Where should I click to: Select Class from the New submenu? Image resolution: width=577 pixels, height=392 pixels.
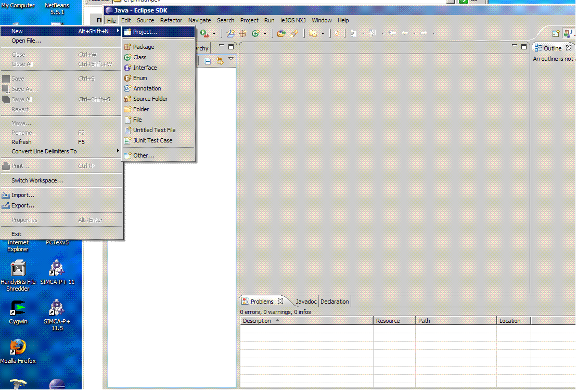click(159, 57)
